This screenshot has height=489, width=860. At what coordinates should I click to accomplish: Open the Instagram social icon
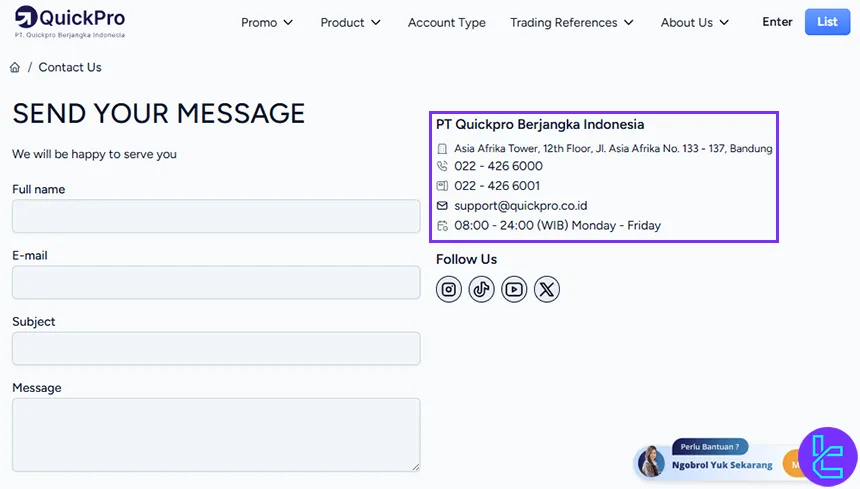coord(449,289)
